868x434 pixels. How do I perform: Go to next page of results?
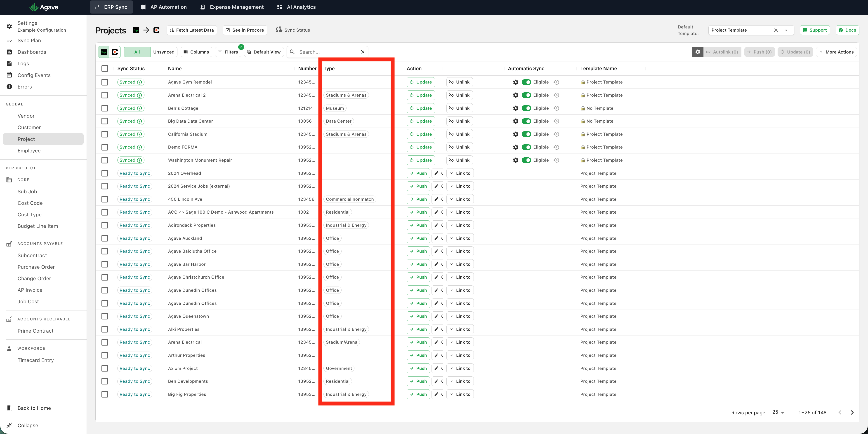[x=852, y=413]
